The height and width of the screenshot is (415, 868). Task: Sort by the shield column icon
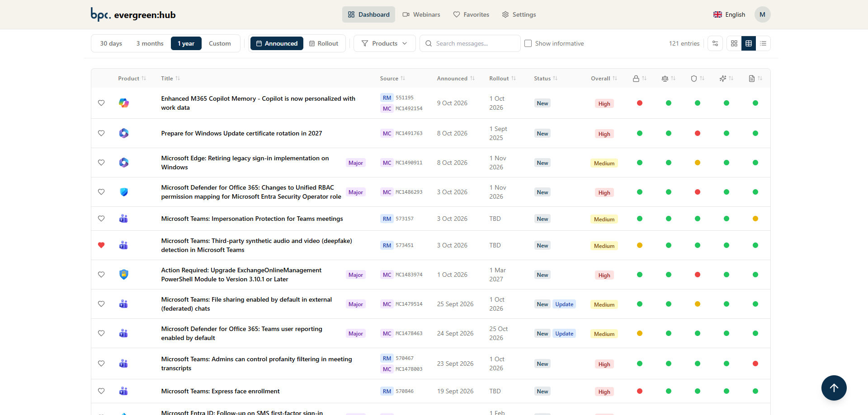(697, 79)
